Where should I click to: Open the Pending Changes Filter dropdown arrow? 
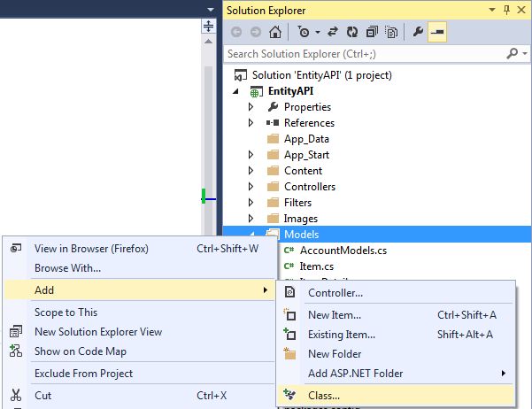point(318,32)
